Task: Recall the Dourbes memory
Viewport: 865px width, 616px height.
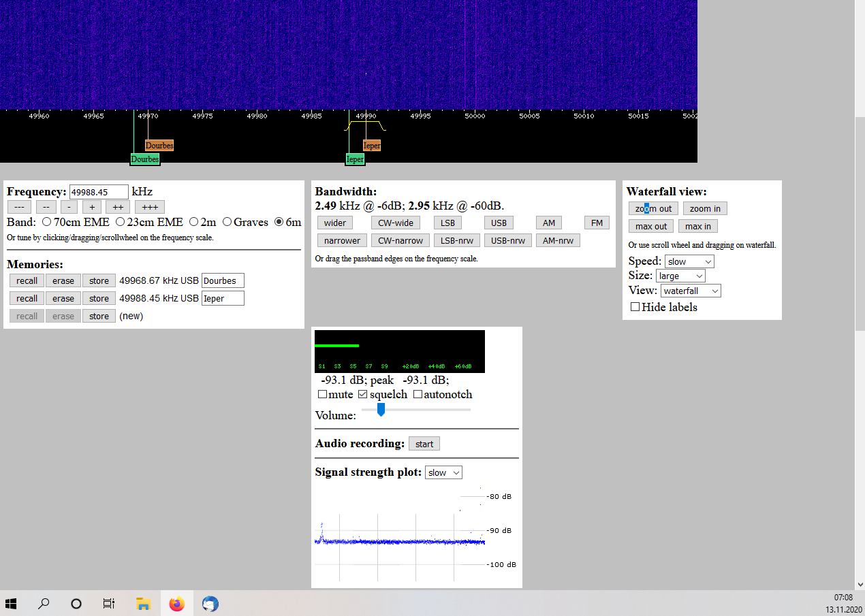Action: pyautogui.click(x=27, y=280)
